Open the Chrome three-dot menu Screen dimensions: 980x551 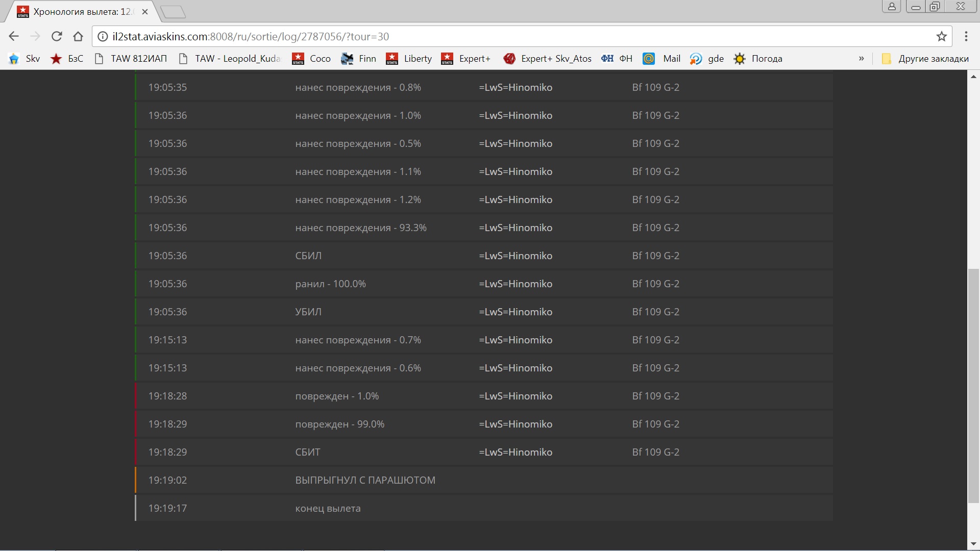966,36
